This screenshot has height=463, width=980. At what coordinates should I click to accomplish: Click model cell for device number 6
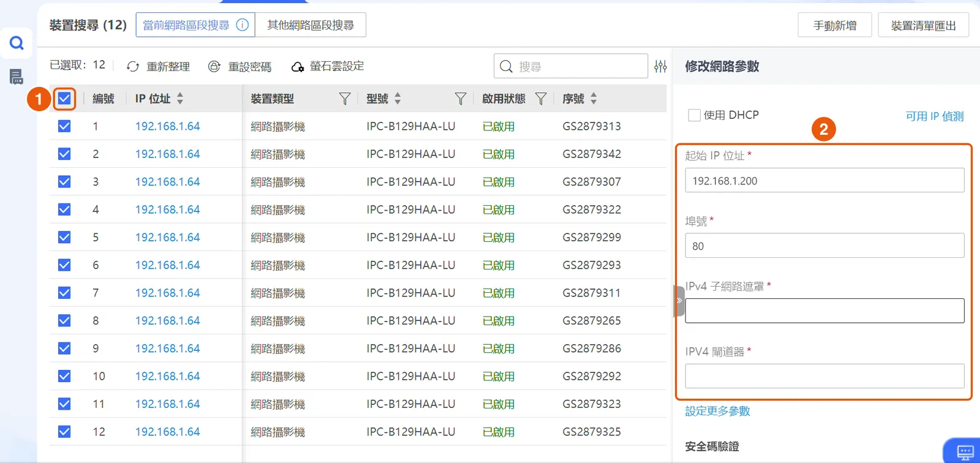coord(411,265)
